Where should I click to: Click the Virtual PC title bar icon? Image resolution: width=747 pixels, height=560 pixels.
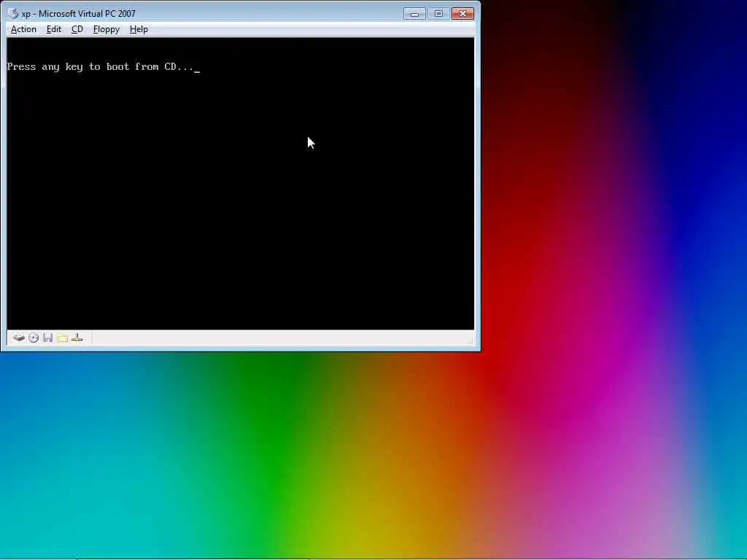tap(13, 13)
